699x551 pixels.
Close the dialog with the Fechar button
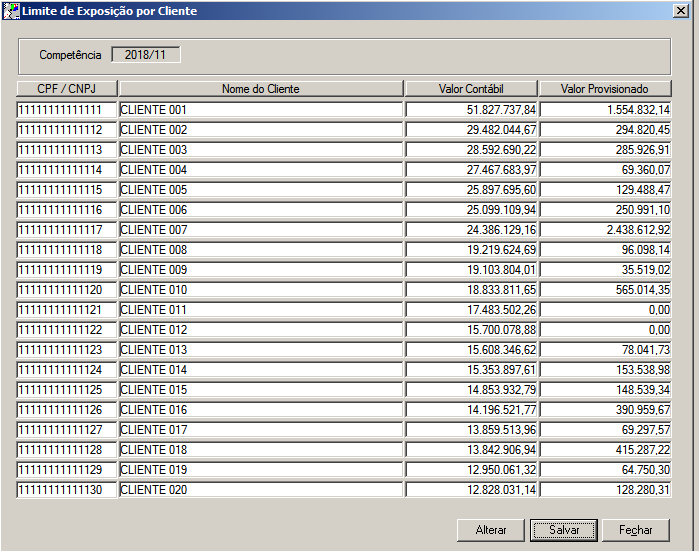point(636,530)
